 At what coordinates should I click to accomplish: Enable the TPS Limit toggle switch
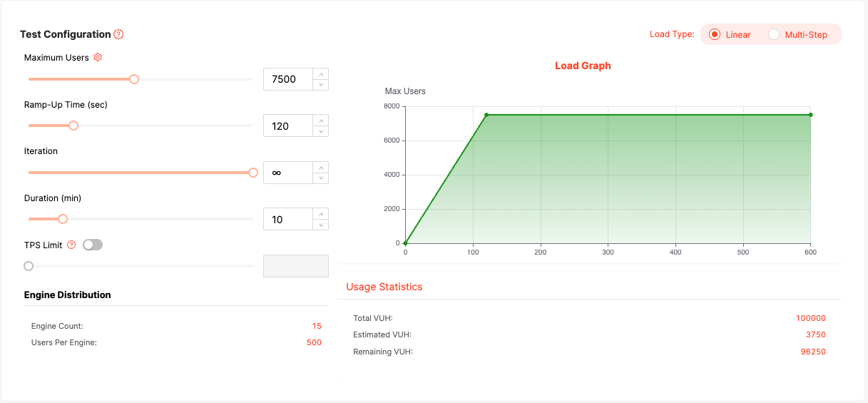tap(93, 245)
